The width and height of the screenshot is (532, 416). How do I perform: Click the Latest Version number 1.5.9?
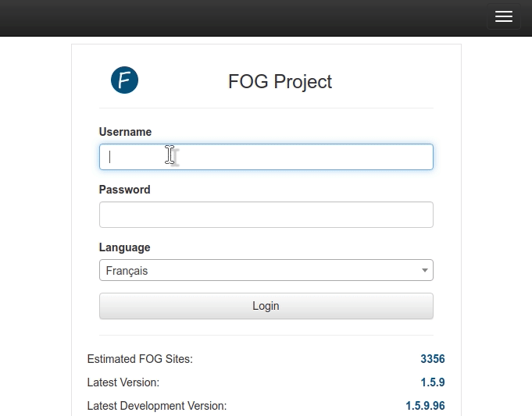click(x=433, y=382)
